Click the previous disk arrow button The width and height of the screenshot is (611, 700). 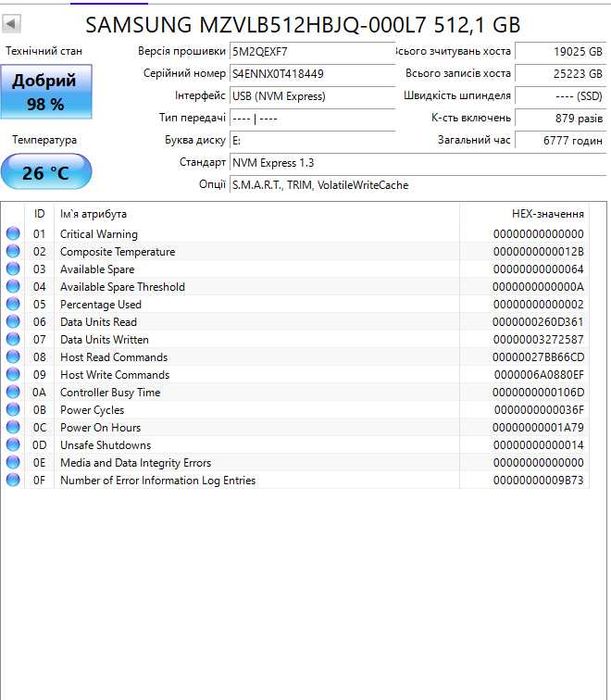[11, 24]
